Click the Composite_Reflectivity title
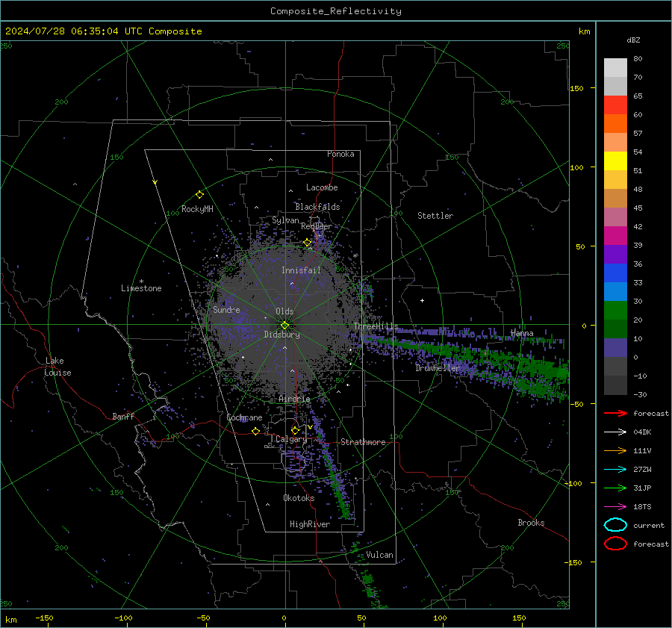The image size is (672, 628). click(336, 11)
